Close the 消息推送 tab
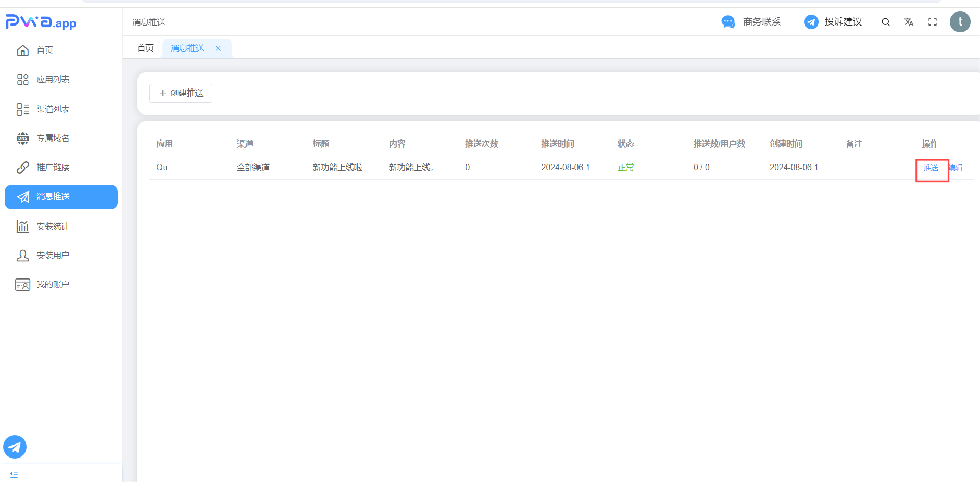Viewport: 980px width, 482px height. point(218,48)
